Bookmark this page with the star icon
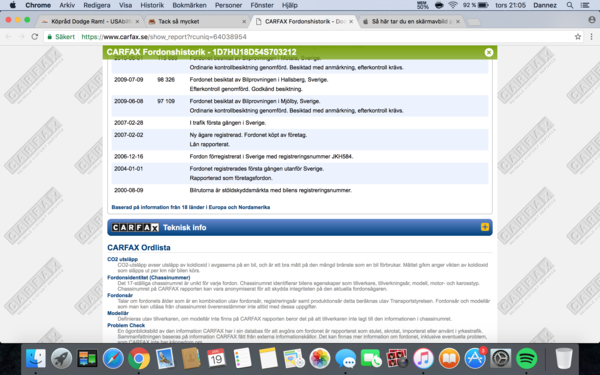Viewport: 600px width, 375px height. (x=578, y=37)
